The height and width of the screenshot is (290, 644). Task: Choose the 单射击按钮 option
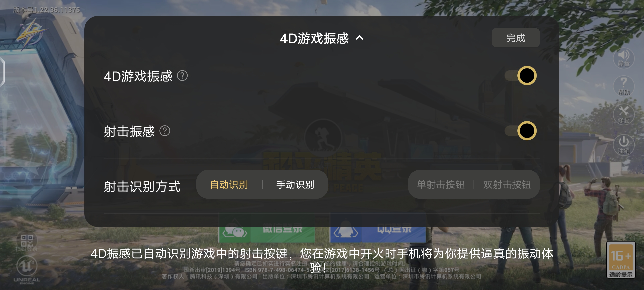coord(441,185)
